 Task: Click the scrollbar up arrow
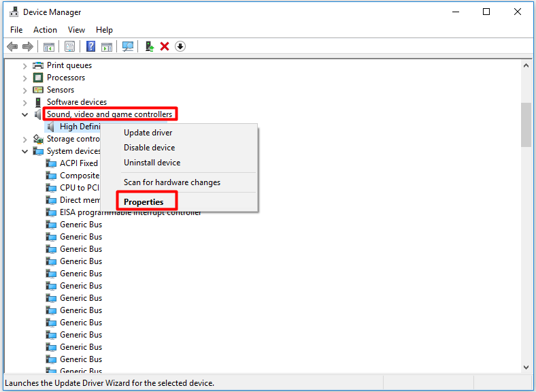pyautogui.click(x=526, y=65)
